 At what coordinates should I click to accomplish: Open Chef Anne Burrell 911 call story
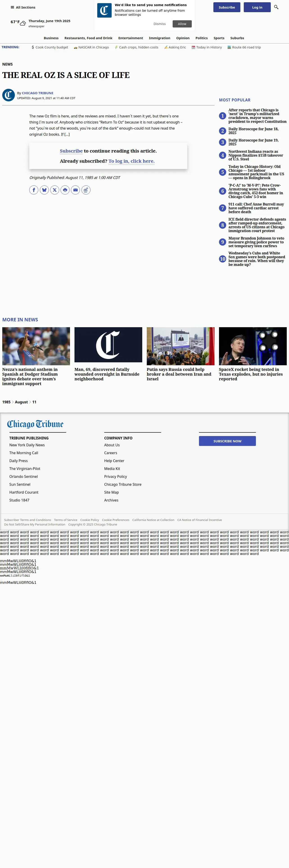pyautogui.click(x=256, y=208)
